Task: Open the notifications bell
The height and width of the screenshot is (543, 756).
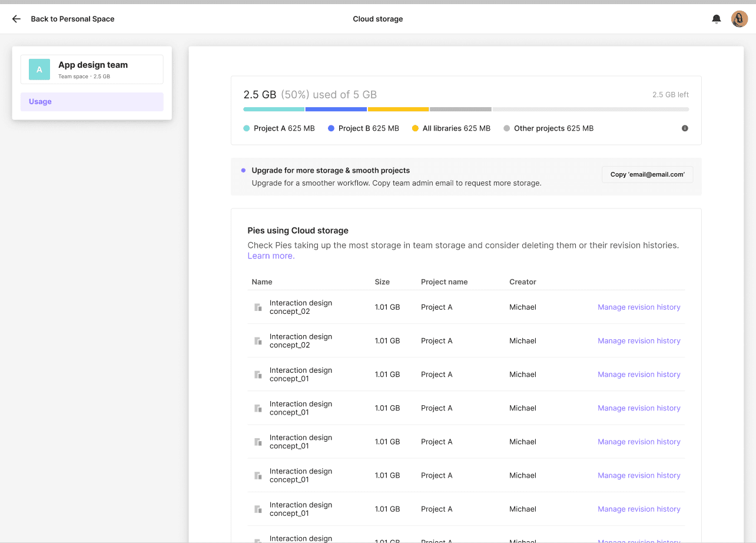Action: [x=716, y=18]
